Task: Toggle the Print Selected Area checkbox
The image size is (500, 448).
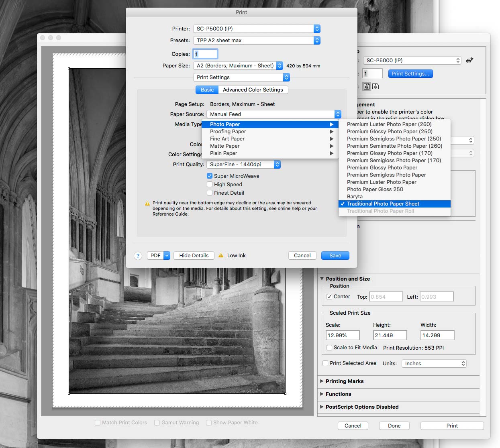Action: click(326, 363)
